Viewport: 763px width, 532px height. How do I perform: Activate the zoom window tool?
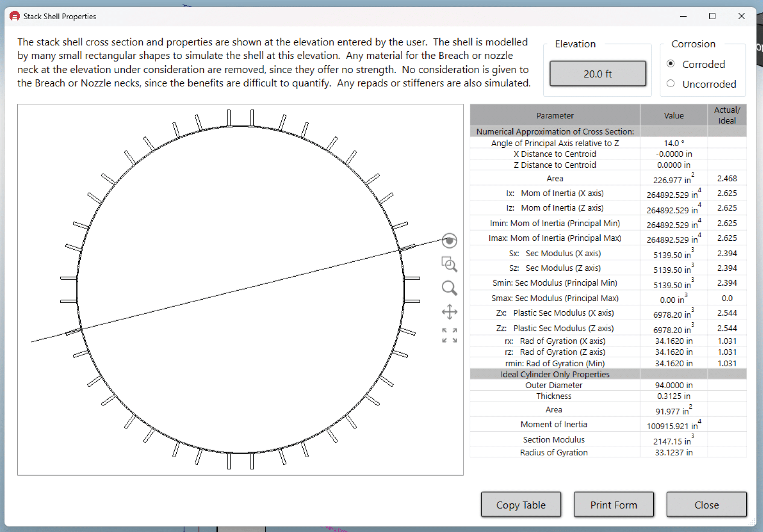[x=449, y=264]
